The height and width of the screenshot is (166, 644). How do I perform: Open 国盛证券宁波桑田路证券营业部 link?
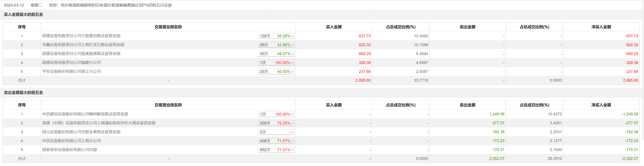pyautogui.click(x=81, y=36)
